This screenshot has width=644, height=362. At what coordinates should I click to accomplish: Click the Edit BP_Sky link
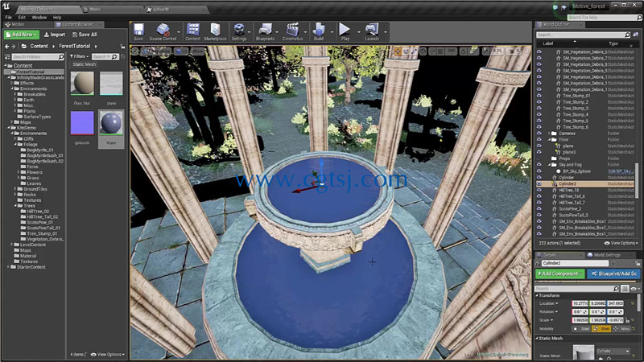(x=620, y=171)
